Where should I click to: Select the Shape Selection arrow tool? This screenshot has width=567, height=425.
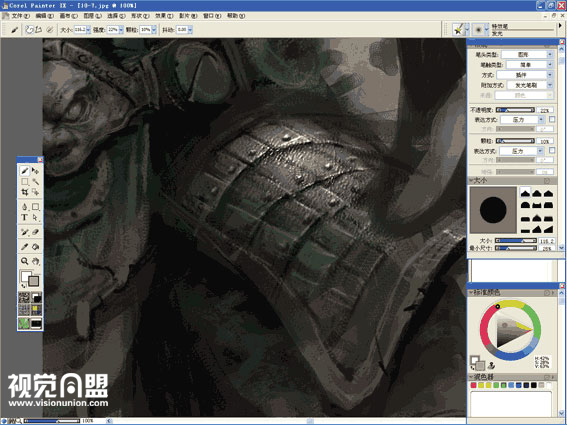35,217
